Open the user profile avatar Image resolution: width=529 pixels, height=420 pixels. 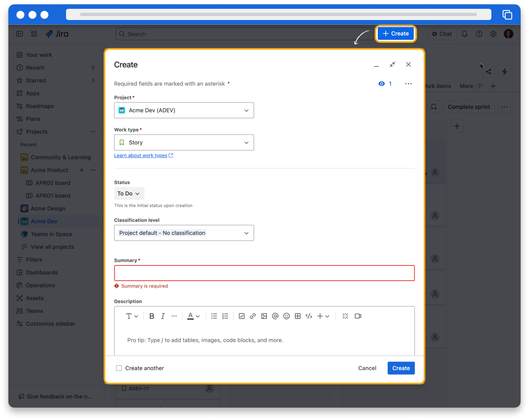point(509,34)
